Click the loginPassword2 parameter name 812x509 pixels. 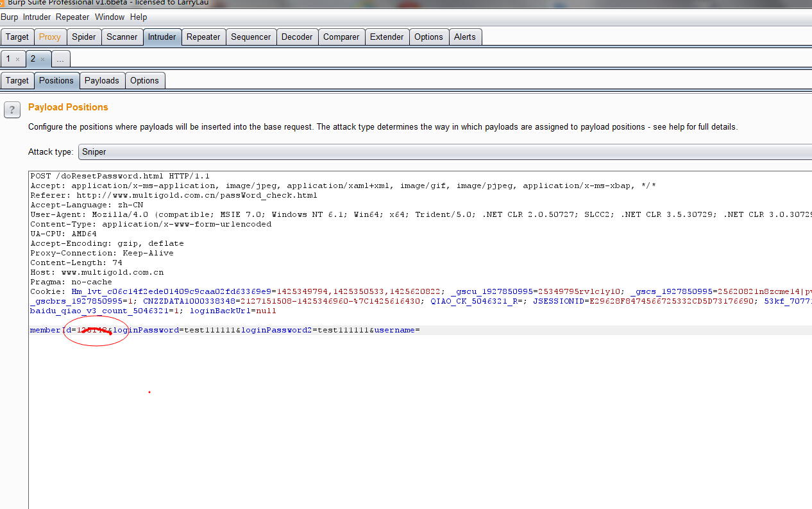277,330
